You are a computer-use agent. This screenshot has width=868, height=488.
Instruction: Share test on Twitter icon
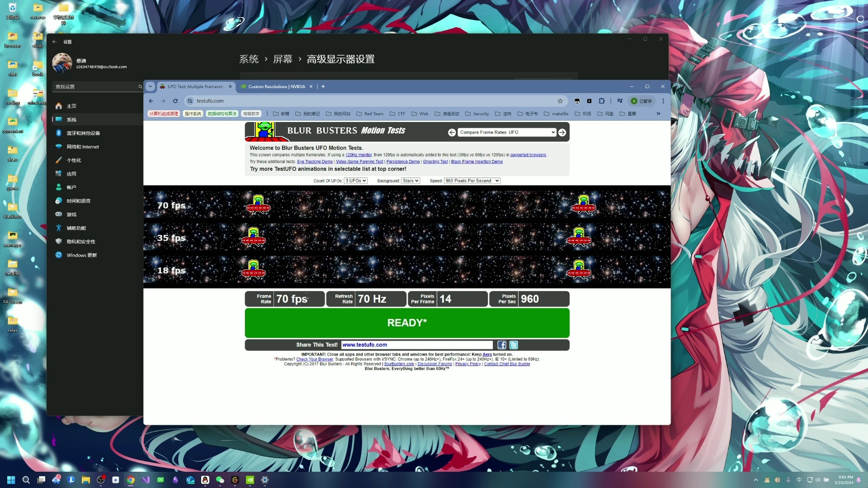click(x=514, y=345)
